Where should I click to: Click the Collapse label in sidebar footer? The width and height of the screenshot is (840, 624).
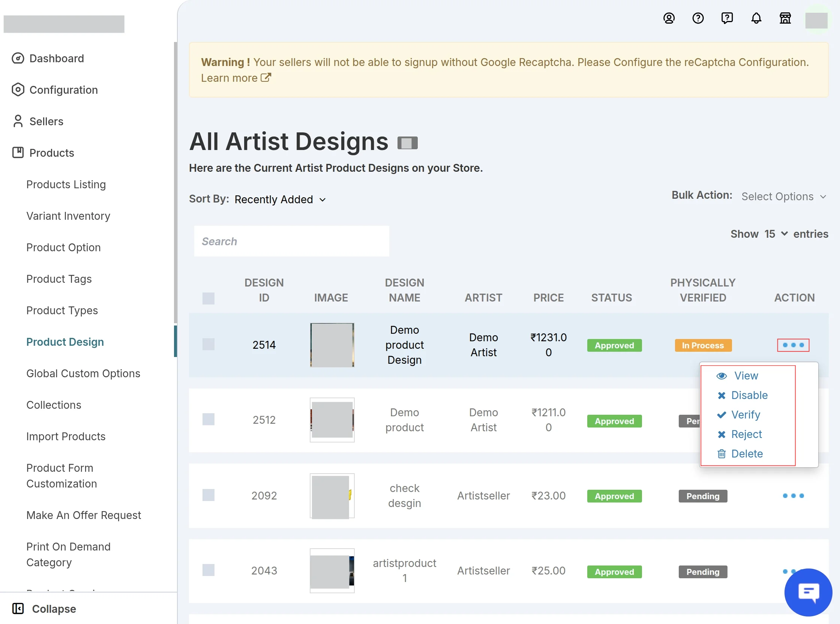(54, 609)
